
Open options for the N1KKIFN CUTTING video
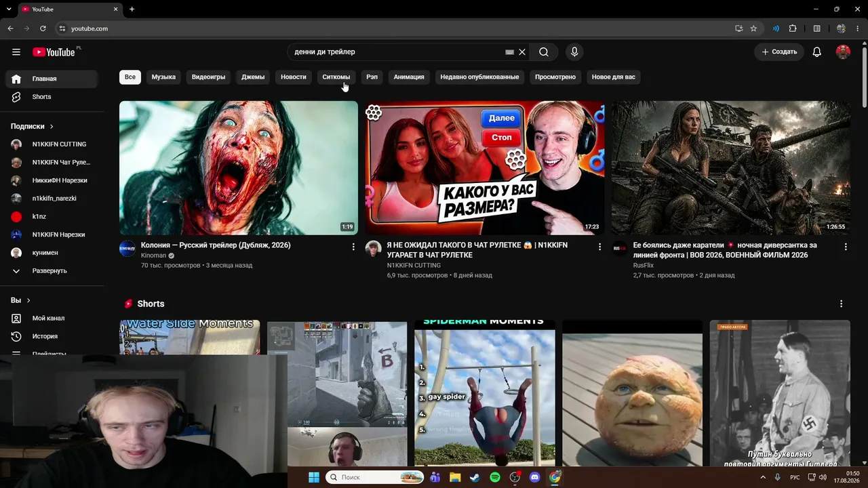pyautogui.click(x=599, y=247)
